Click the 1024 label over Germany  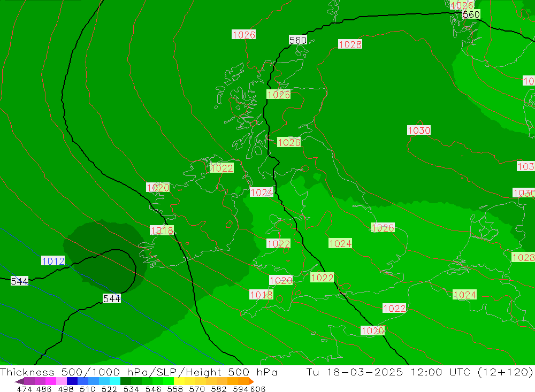(x=464, y=295)
